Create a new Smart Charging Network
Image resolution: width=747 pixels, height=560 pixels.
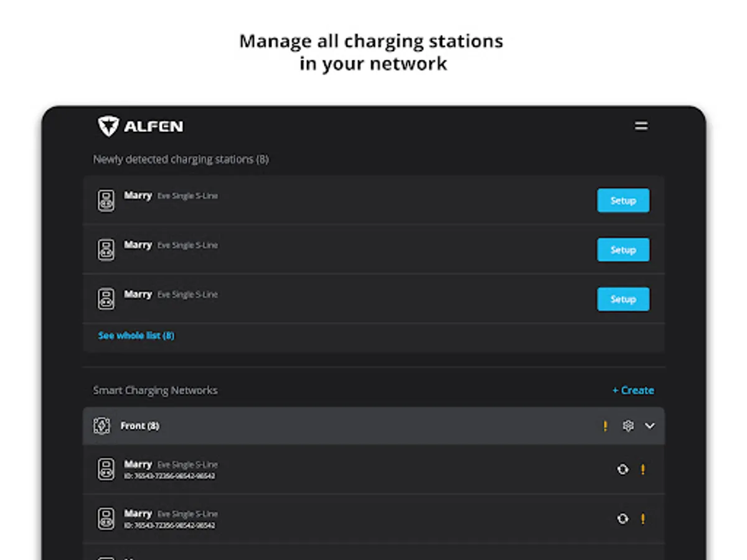633,391
